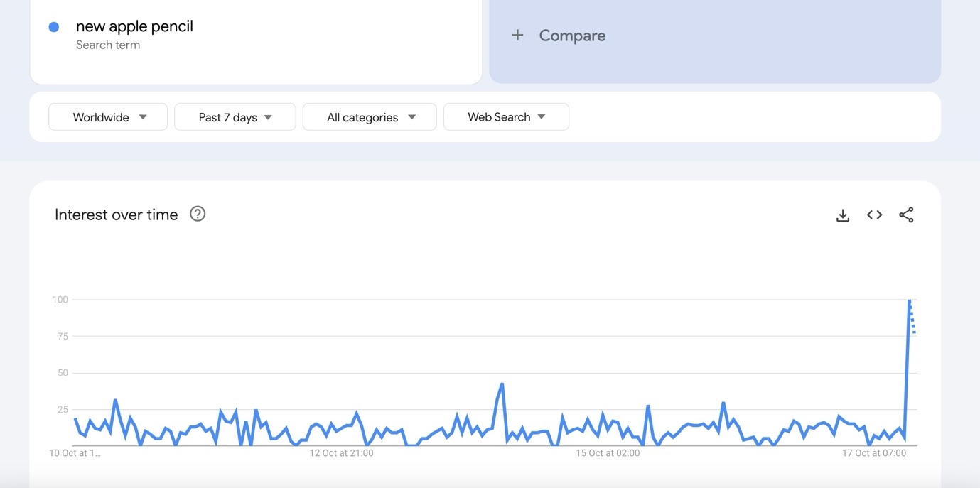Open the help icon beside Interest over time
The width and height of the screenshot is (980, 488).
[198, 214]
